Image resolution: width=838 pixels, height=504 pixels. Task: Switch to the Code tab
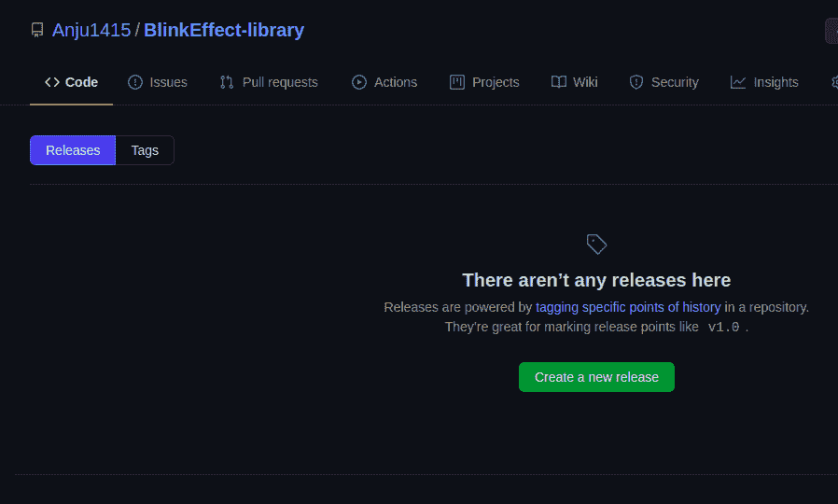(x=71, y=82)
